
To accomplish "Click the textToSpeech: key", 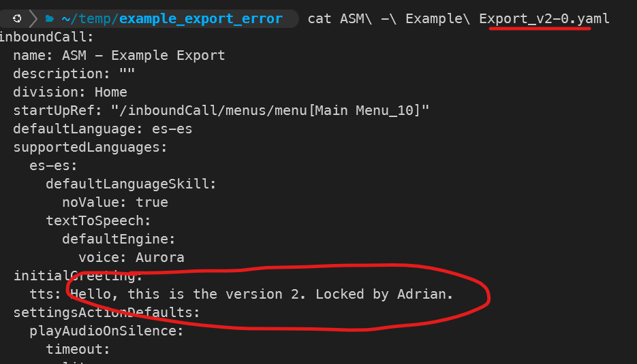I will point(98,220).
